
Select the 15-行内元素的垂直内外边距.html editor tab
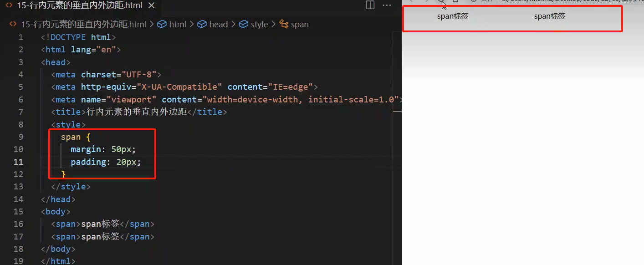(x=79, y=6)
